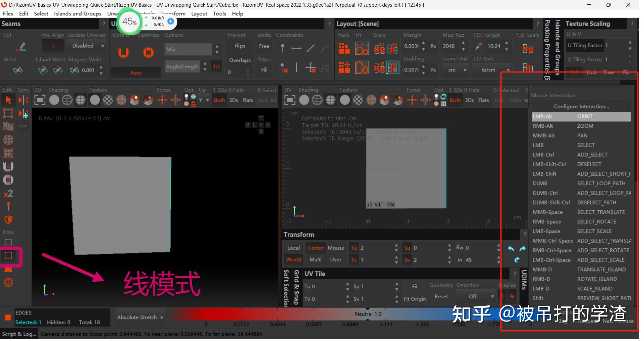This screenshot has height=341, width=644.
Task: Click the Fill icon under Gaps
Action: 264,69
